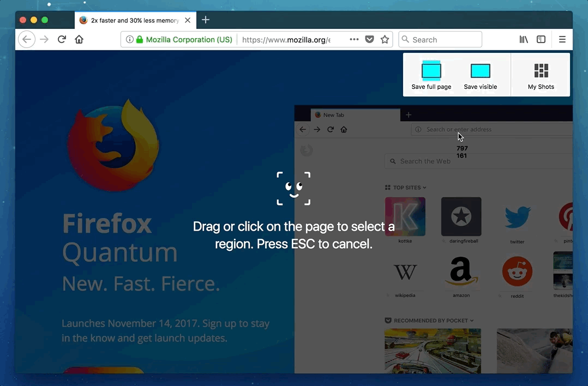Bookmark this page with the star
588x386 pixels.
coord(385,39)
